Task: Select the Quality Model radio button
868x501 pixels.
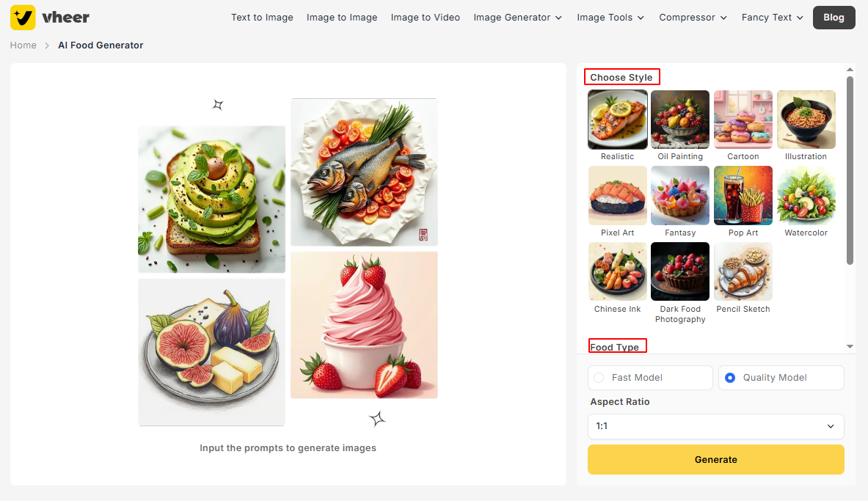Action: click(730, 378)
